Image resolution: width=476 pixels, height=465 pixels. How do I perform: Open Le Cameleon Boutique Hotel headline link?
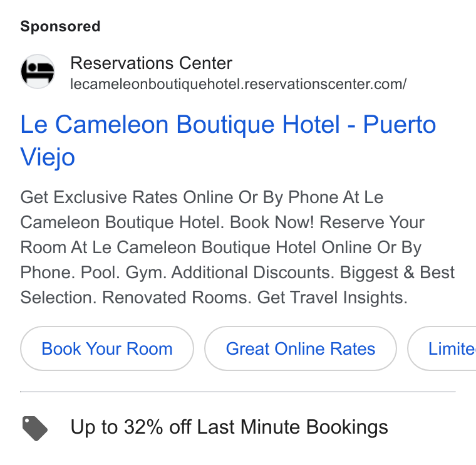[228, 140]
